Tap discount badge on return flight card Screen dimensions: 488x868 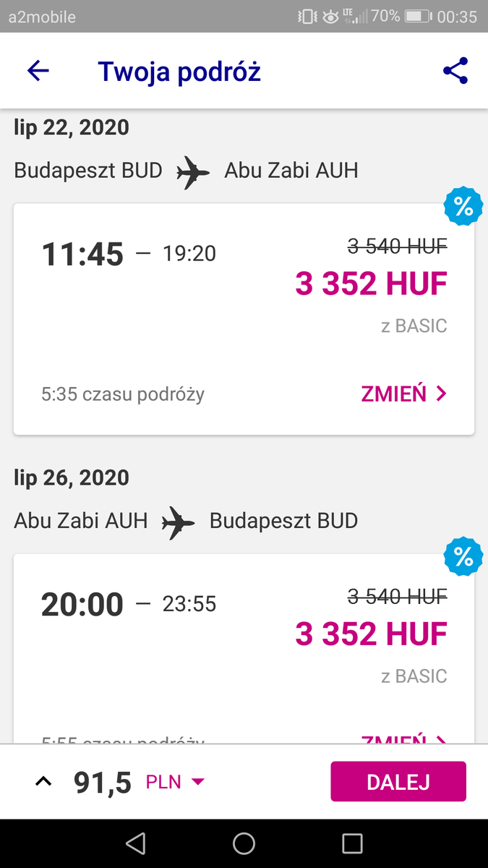(463, 557)
